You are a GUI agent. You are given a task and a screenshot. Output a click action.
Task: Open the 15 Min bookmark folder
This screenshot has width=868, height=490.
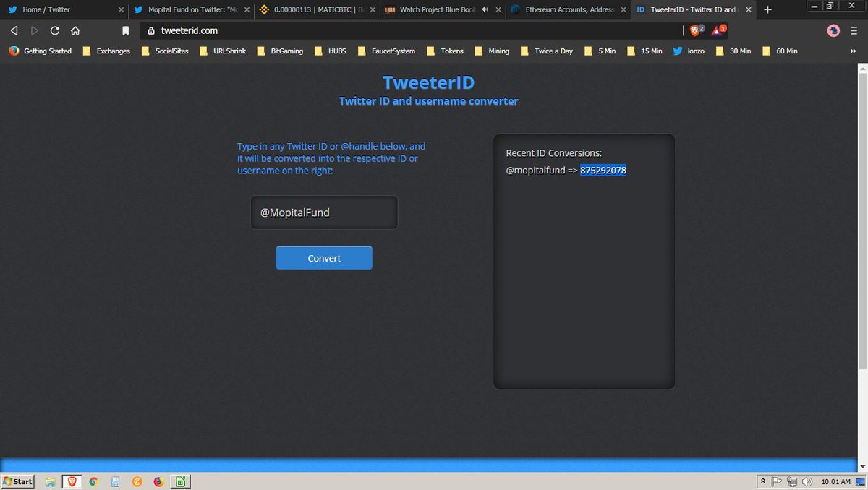click(x=644, y=51)
